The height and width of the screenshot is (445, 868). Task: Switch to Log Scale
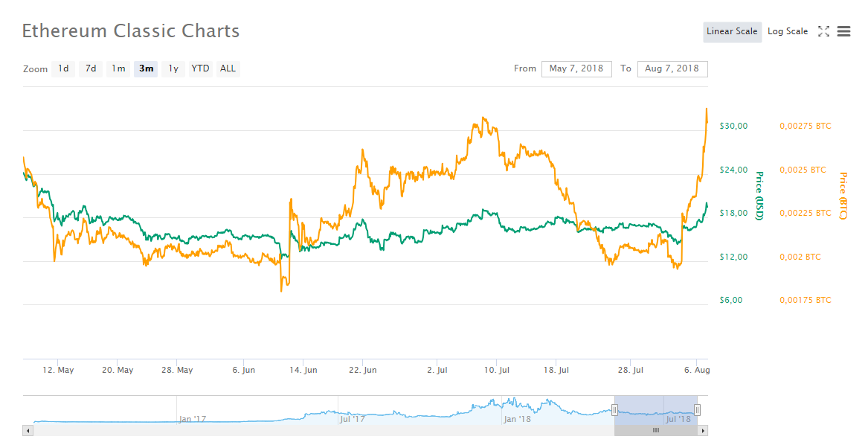click(x=787, y=32)
